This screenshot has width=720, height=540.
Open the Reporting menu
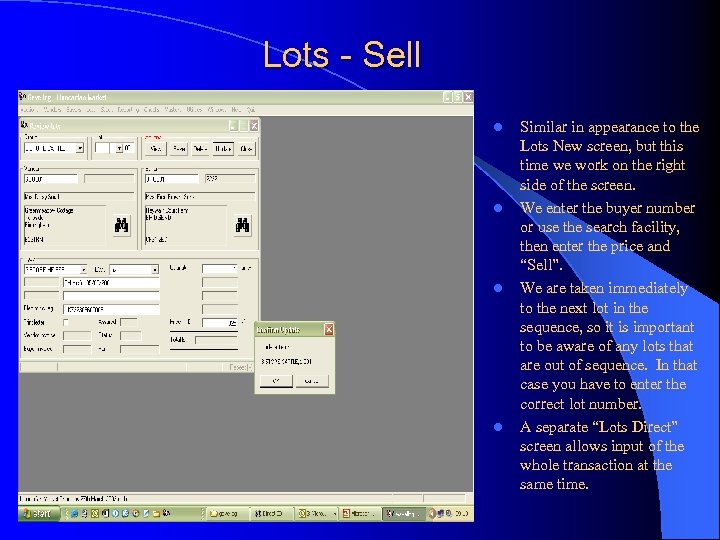point(128,110)
